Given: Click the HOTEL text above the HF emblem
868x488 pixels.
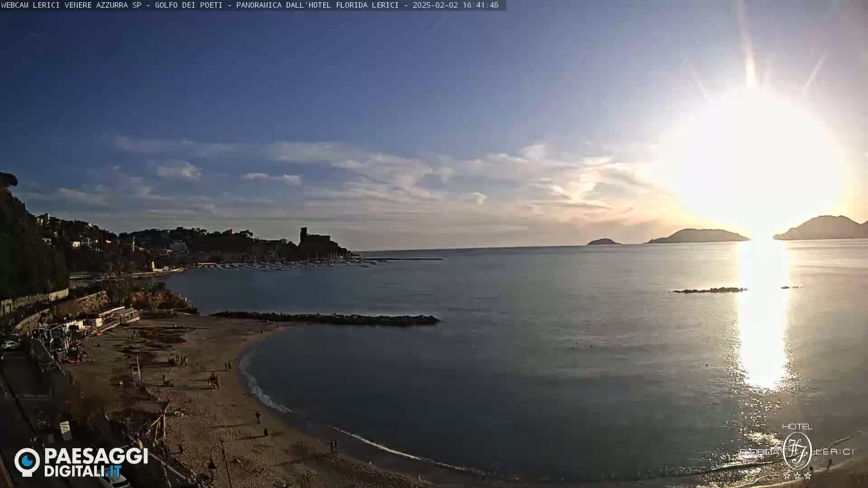Looking at the screenshot, I should click(797, 427).
